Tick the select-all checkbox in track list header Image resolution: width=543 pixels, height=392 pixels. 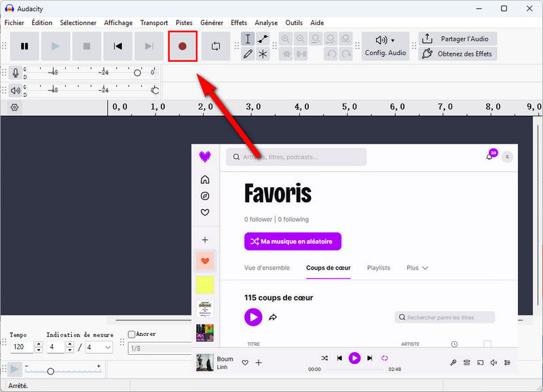[x=487, y=344]
